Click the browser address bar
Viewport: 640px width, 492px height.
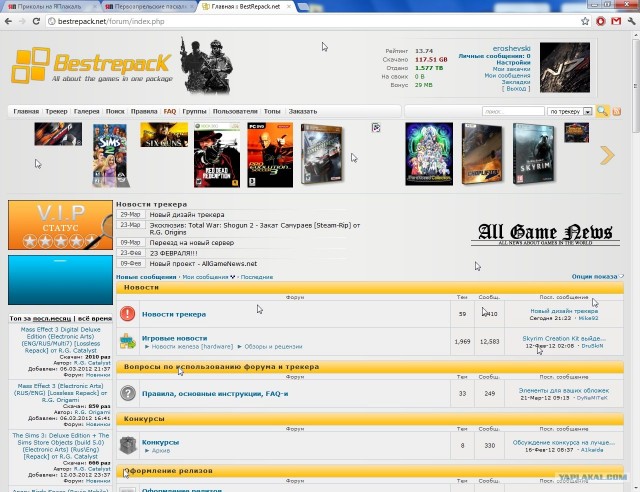312,21
